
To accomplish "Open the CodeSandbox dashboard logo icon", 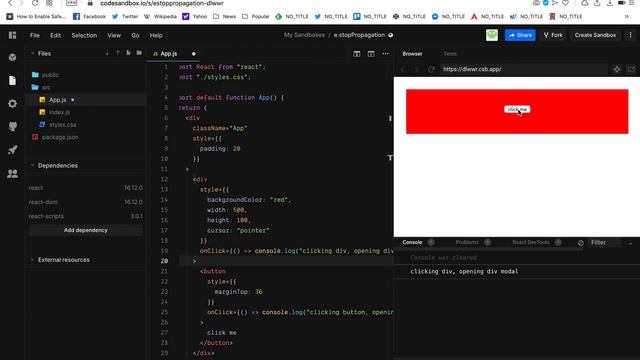I will point(12,35).
